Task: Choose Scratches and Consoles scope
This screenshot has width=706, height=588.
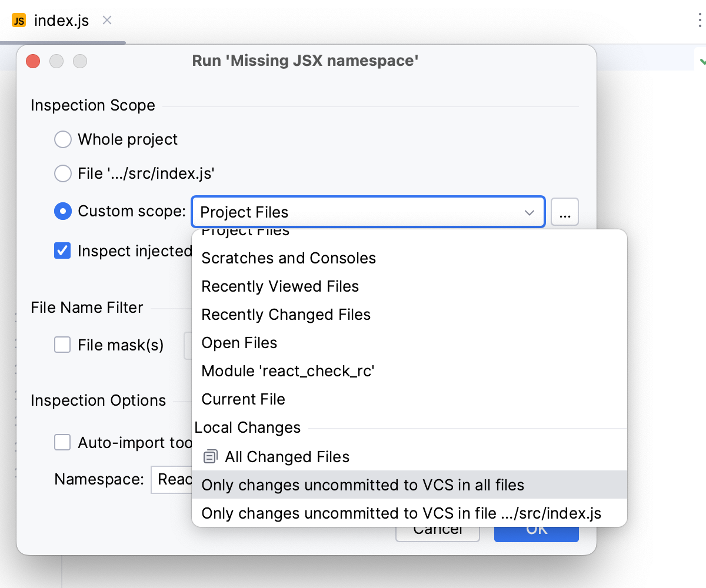Action: [288, 258]
